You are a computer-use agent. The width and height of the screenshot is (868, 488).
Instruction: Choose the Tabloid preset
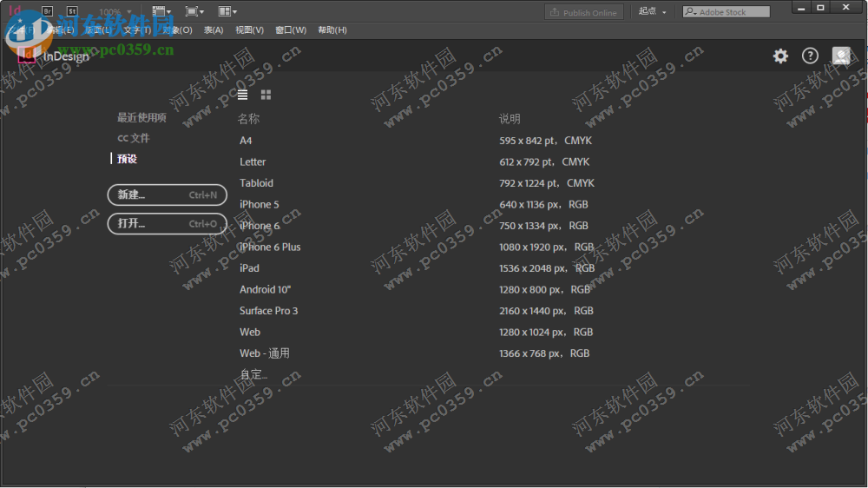pos(256,183)
